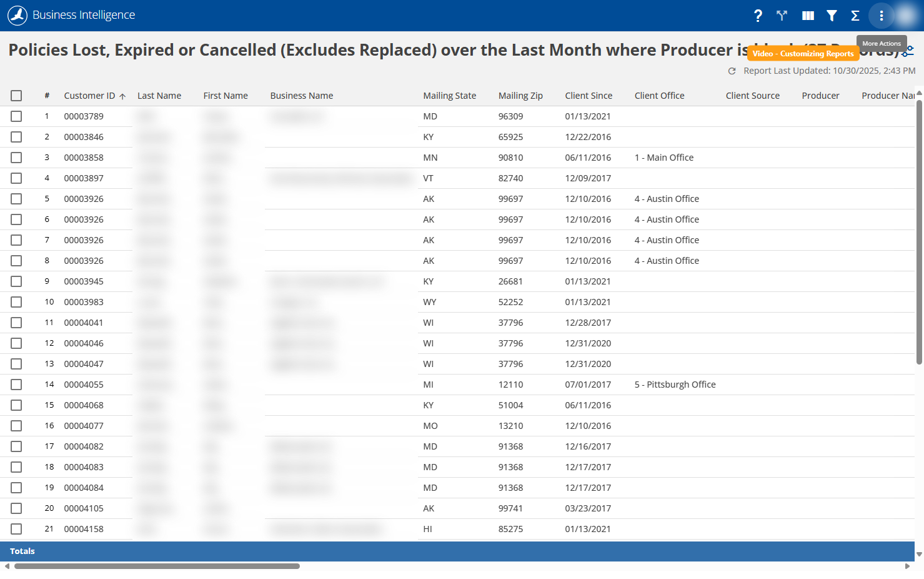Click the Client Source column header

click(753, 96)
